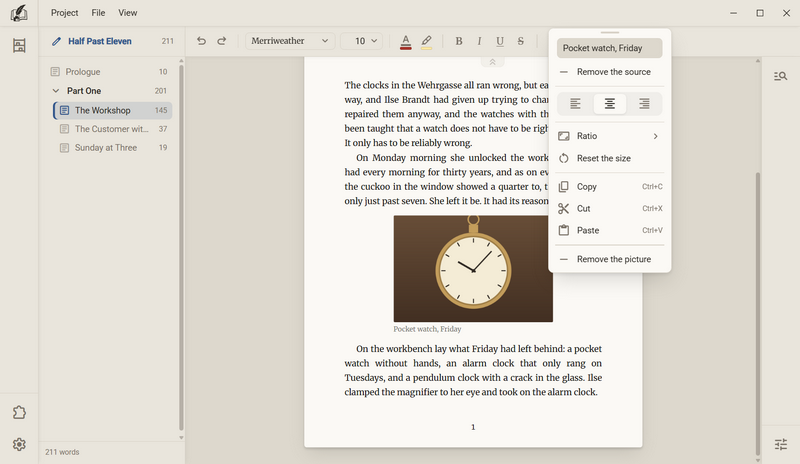The width and height of the screenshot is (800, 464).
Task: Open the bookshelf panel icon in left sidebar
Action: pyautogui.click(x=19, y=45)
